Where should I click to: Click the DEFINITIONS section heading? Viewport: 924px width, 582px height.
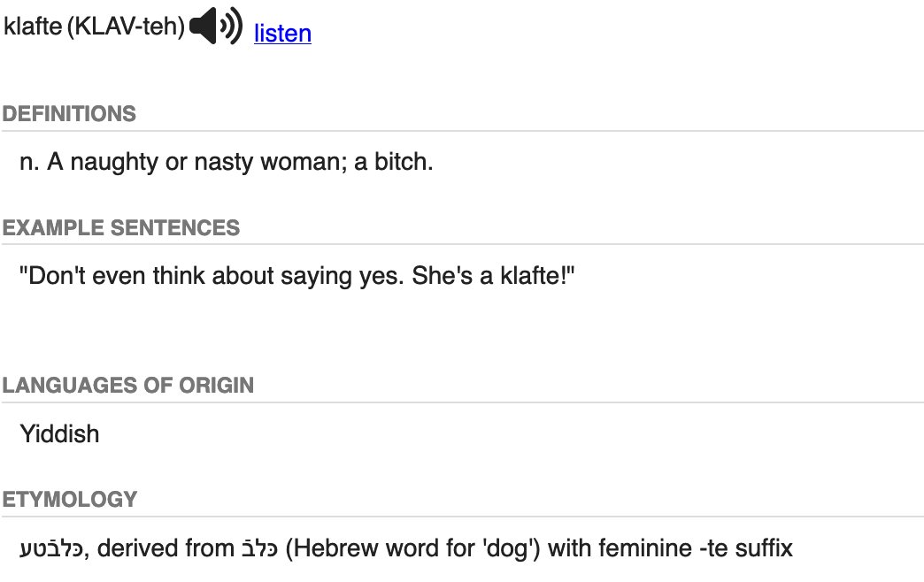69,114
